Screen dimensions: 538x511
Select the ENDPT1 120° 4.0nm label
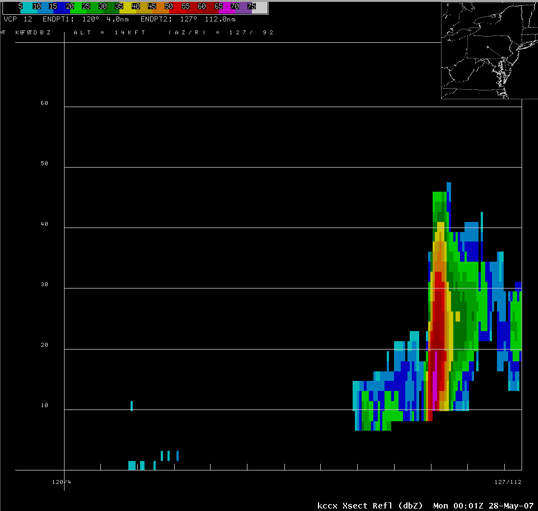tap(86, 19)
